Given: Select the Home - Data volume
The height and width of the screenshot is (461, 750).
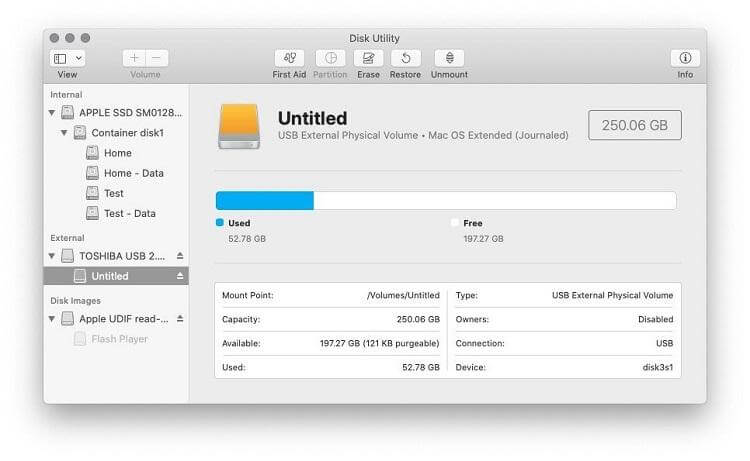Looking at the screenshot, I should 133,173.
